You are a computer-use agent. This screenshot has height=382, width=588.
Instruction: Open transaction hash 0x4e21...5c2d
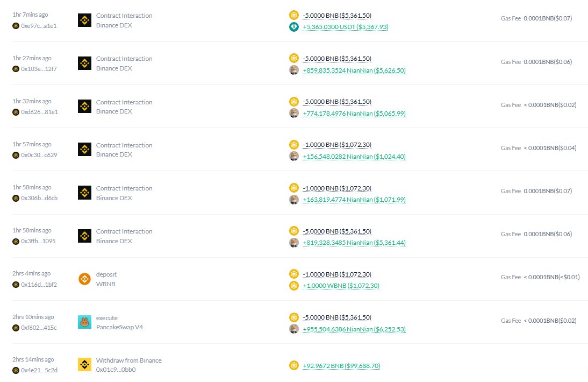click(39, 370)
